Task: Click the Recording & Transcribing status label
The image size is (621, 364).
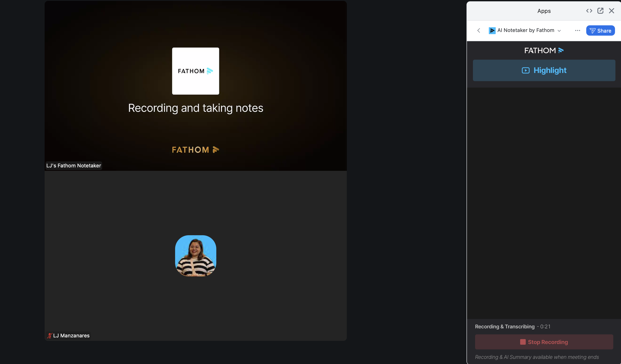Action: tap(504, 326)
